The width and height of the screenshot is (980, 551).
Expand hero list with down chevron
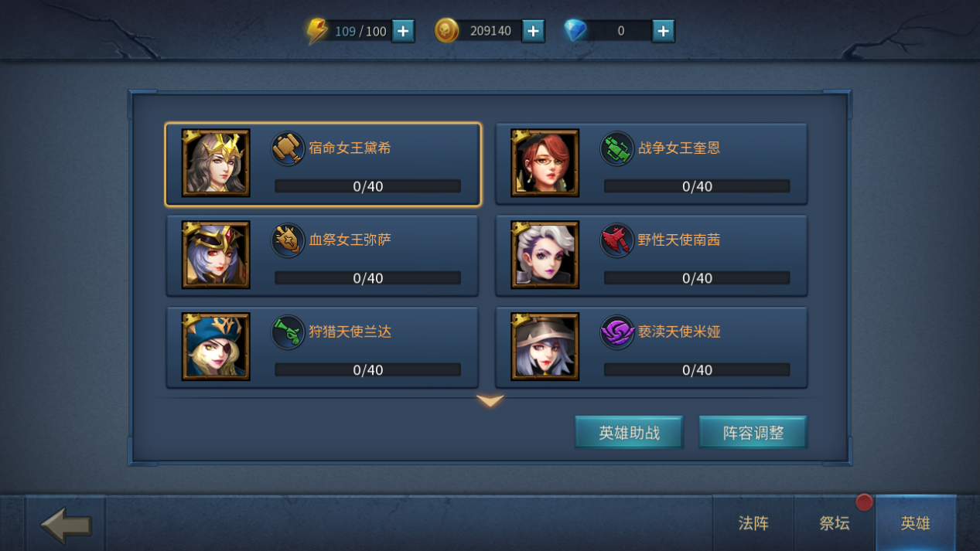pyautogui.click(x=490, y=400)
